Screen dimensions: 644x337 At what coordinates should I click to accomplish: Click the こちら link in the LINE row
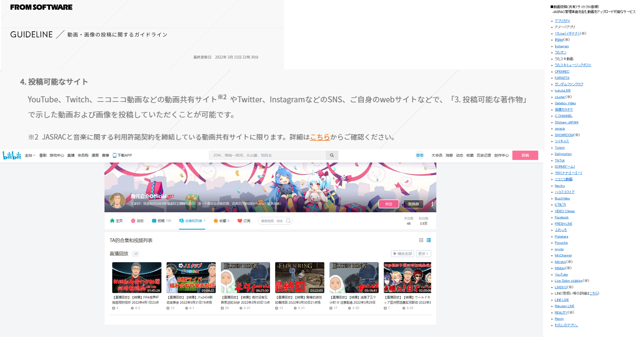(594, 293)
